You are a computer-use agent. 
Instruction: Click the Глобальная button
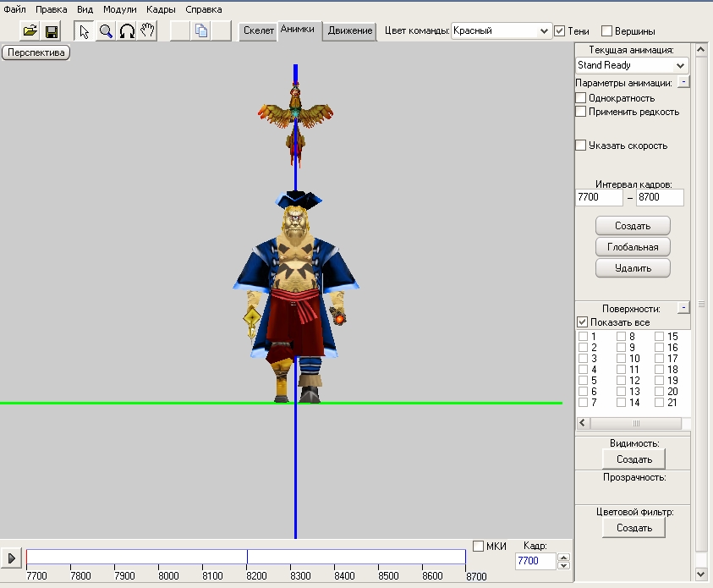[x=633, y=247]
